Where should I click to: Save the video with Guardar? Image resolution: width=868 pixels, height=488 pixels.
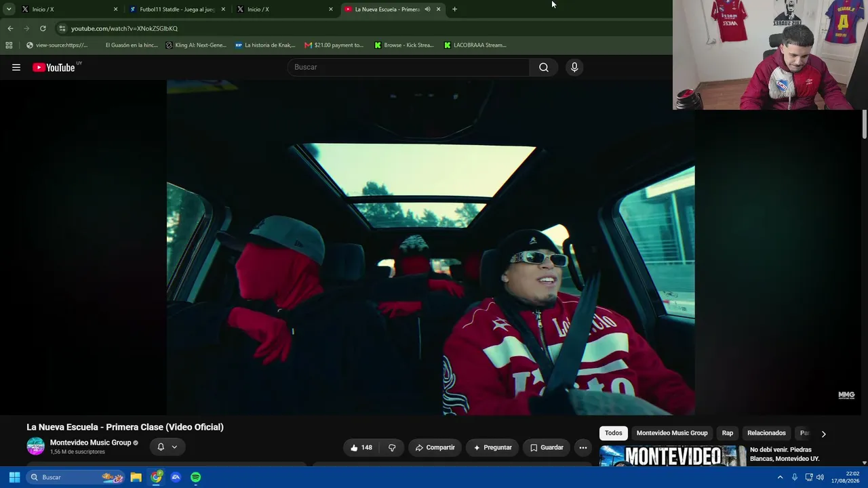[547, 447]
